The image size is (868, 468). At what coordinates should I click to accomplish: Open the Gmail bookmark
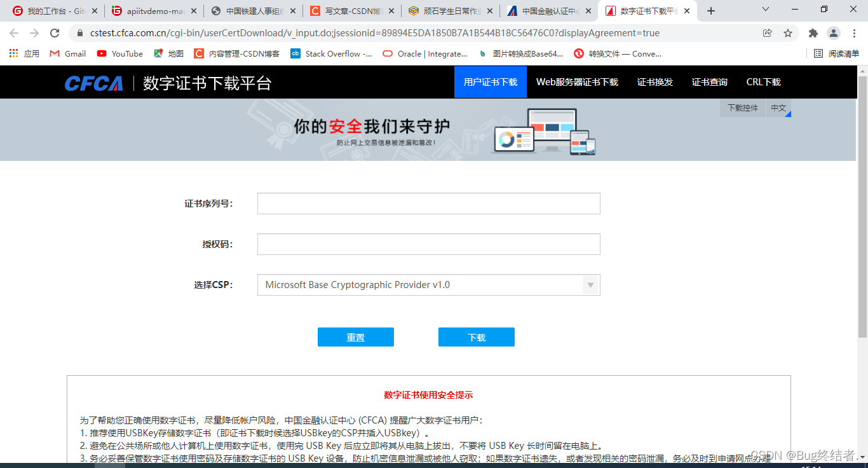pyautogui.click(x=68, y=53)
